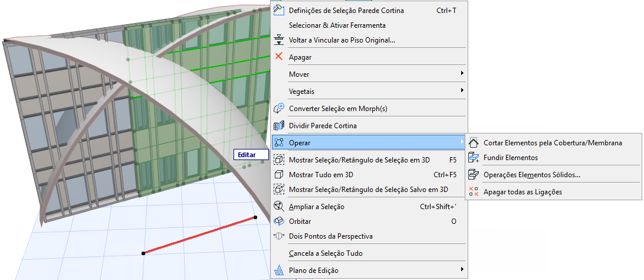This screenshot has height=280, width=644.
Task: Click the Ampliar a Seleção magnifier icon
Action: pos(279,206)
